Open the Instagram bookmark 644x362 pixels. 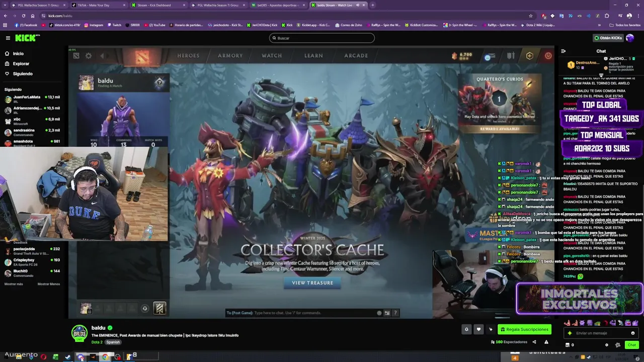click(x=94, y=25)
